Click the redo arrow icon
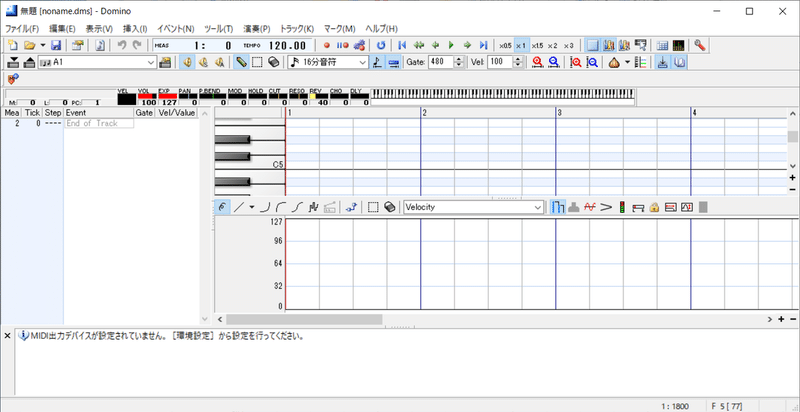 [x=137, y=45]
